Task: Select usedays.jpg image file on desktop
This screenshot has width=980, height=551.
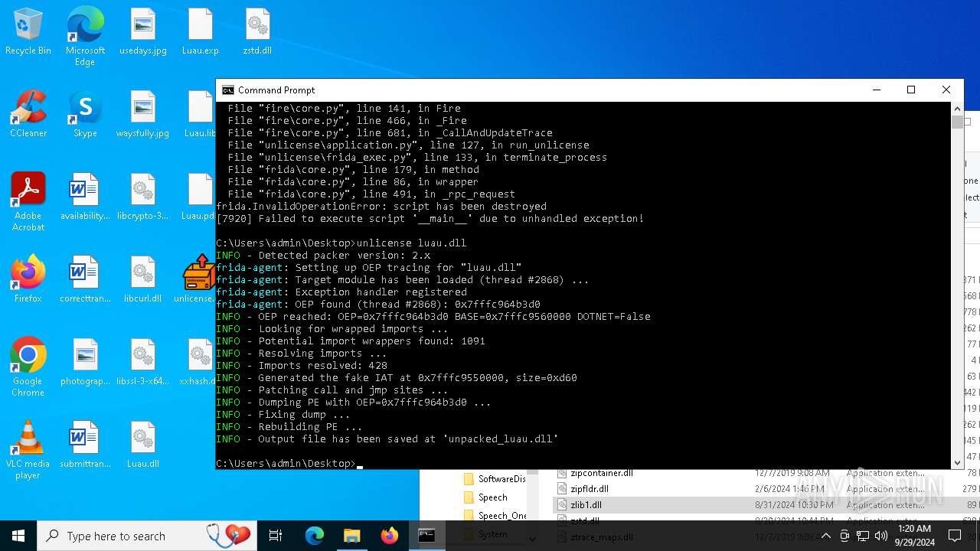Action: coord(143,32)
